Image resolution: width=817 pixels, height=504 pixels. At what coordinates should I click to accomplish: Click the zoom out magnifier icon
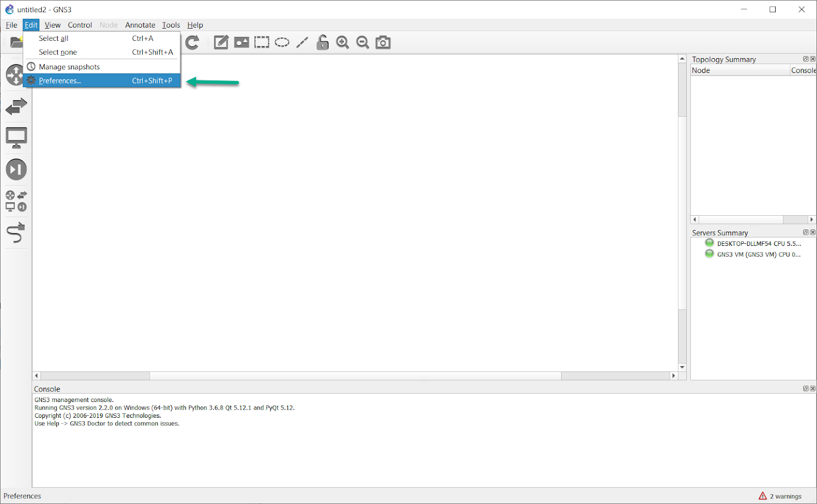tap(363, 42)
